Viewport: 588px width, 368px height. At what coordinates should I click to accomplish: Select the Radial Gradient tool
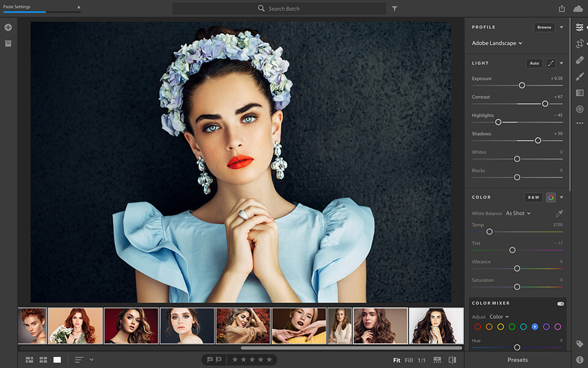579,109
